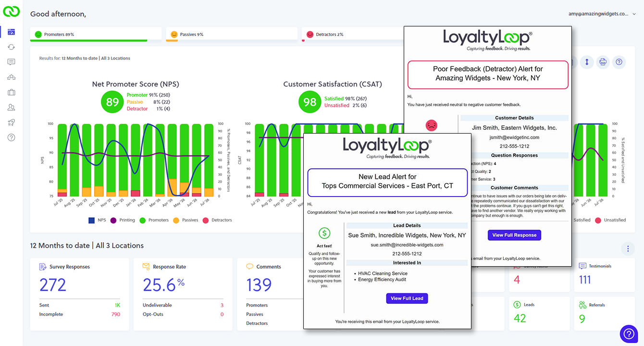Open the three-dot options menu
644x346 pixels.
(x=627, y=248)
